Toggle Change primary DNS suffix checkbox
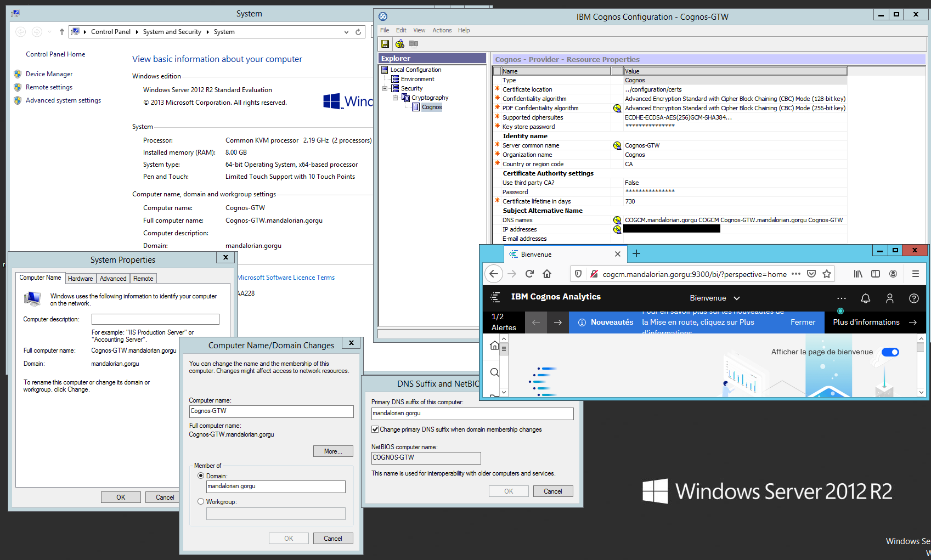931x560 pixels. pos(375,429)
